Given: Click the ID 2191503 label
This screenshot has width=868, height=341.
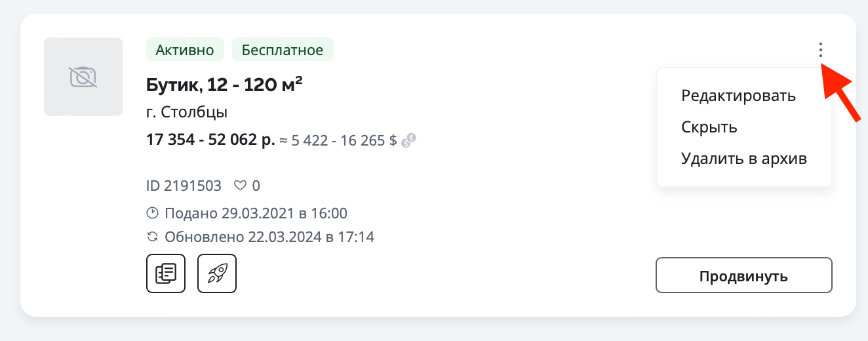Looking at the screenshot, I should pos(184,186).
